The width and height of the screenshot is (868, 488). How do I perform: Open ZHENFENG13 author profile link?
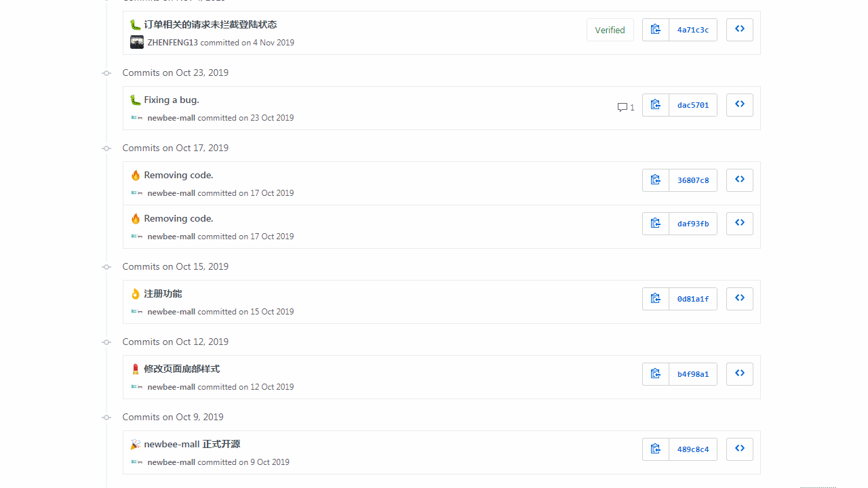tap(173, 43)
